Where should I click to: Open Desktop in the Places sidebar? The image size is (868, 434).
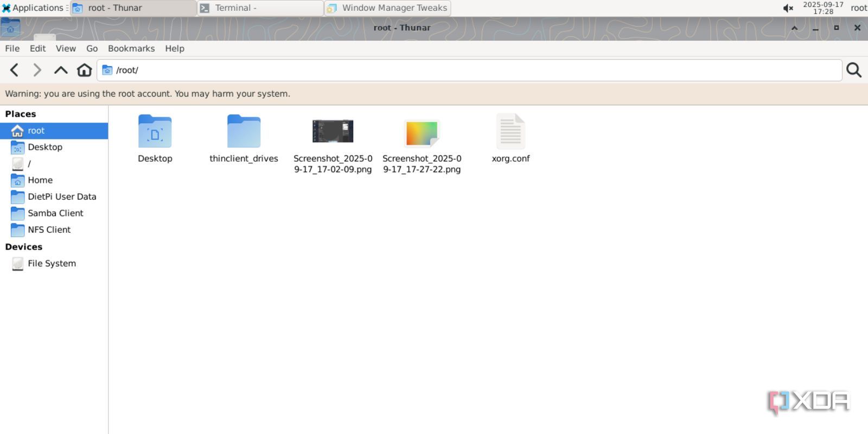click(x=54, y=147)
